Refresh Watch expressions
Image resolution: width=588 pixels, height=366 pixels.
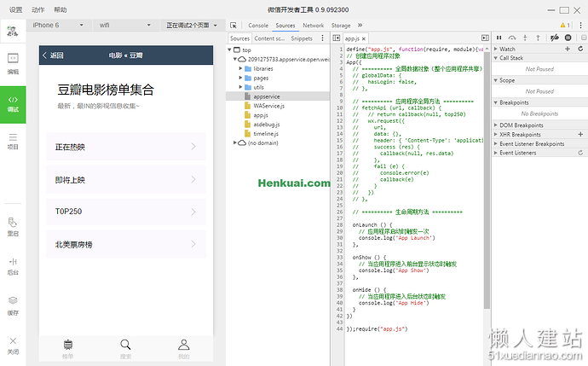580,49
